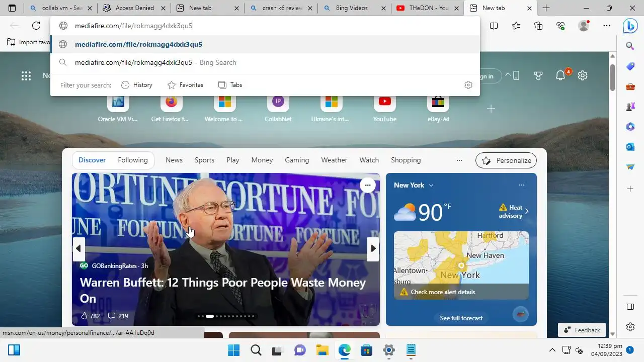Switch to the crash k6 review tab
Viewport: 644px width, 362px height.
[281, 8]
